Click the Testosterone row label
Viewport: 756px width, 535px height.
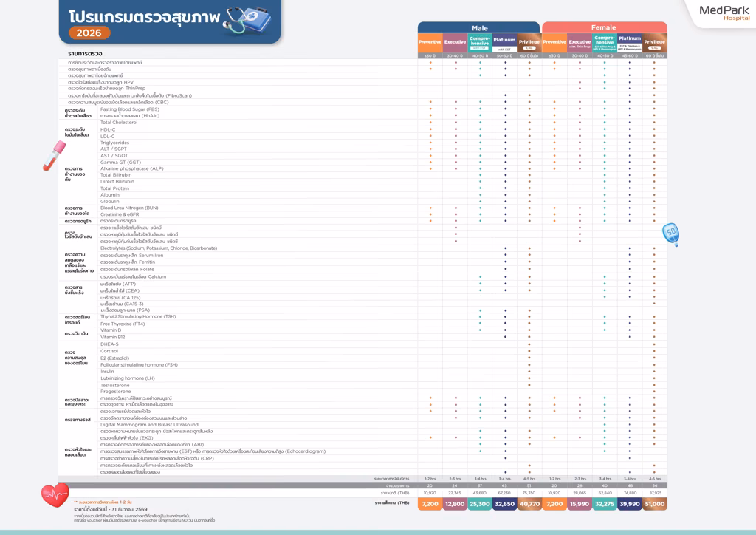114,385
